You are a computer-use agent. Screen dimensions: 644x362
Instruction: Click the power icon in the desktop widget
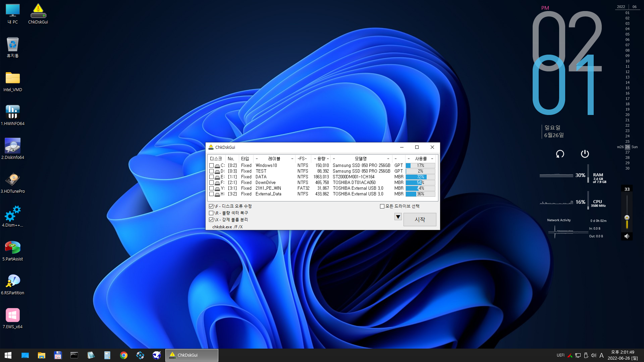pos(585,154)
